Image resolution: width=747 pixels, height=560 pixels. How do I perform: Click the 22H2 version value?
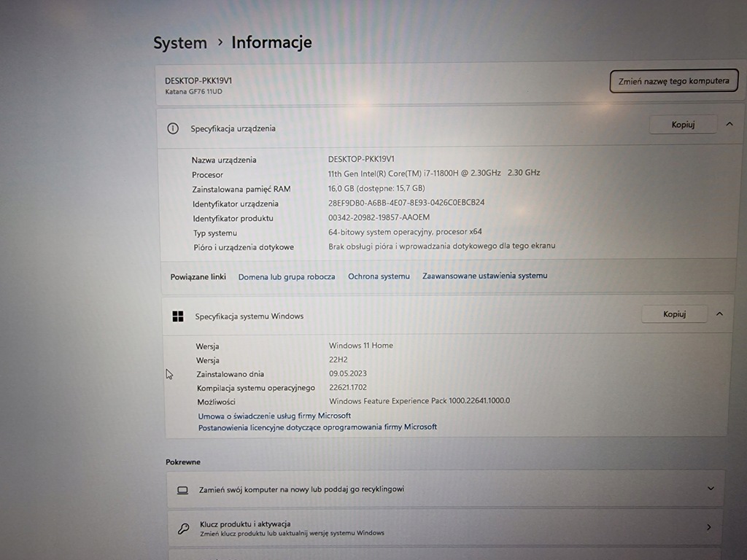click(338, 359)
